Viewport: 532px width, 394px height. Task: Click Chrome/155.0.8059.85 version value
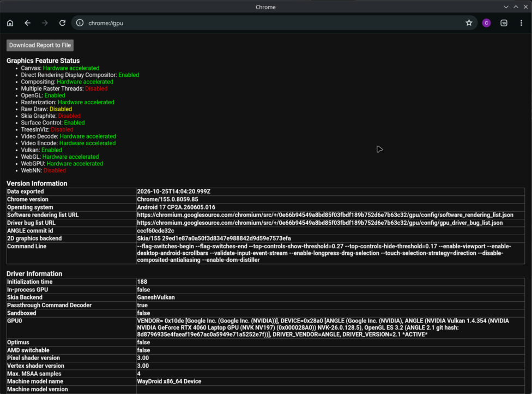click(167, 199)
